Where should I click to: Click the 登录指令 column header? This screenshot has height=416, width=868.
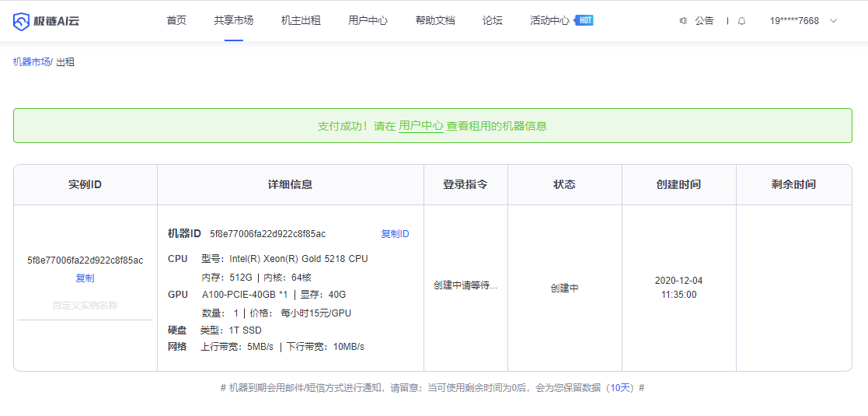(465, 184)
